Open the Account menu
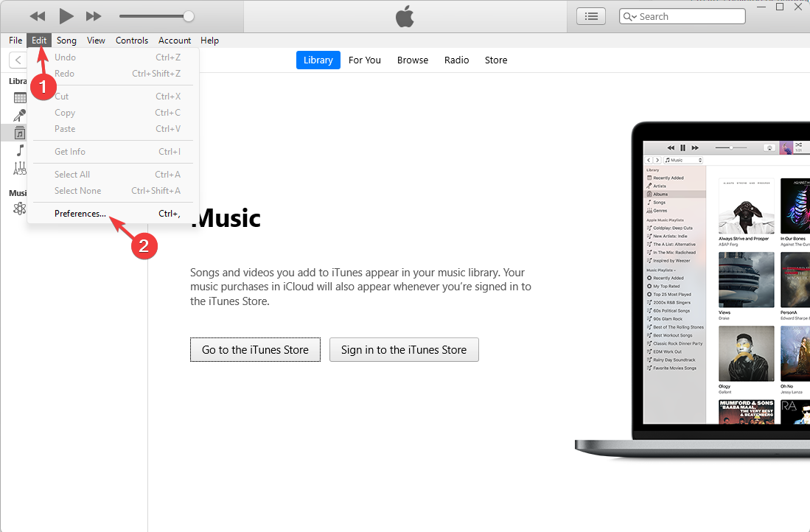Image resolution: width=810 pixels, height=532 pixels. 175,41
